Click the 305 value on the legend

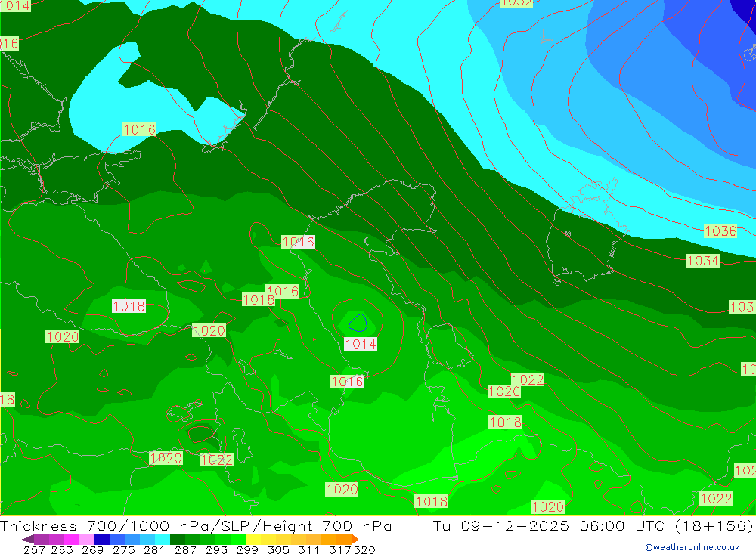point(278,549)
